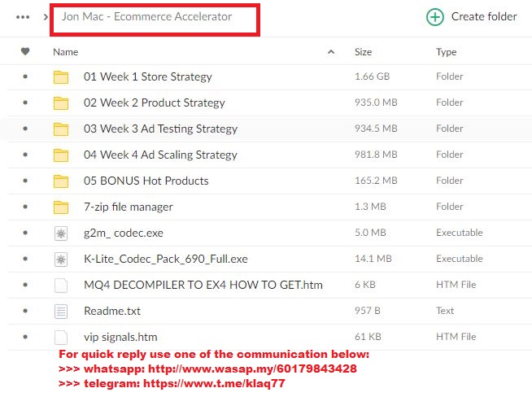Screen dimensions: 532x410
Task: Select the K-Lite_Codec_Pack_690_Full.exe file name
Action: point(166,260)
